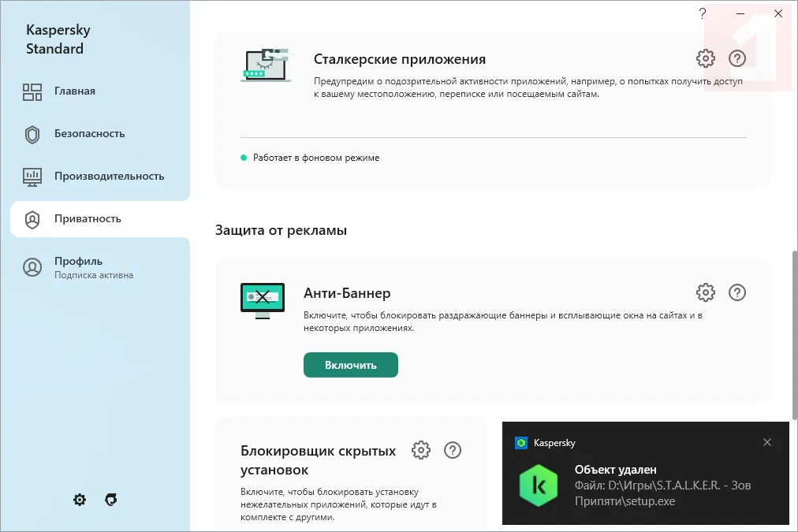This screenshot has height=532, width=798.
Task: Open Анти-Баннер settings gear
Action: tap(706, 292)
